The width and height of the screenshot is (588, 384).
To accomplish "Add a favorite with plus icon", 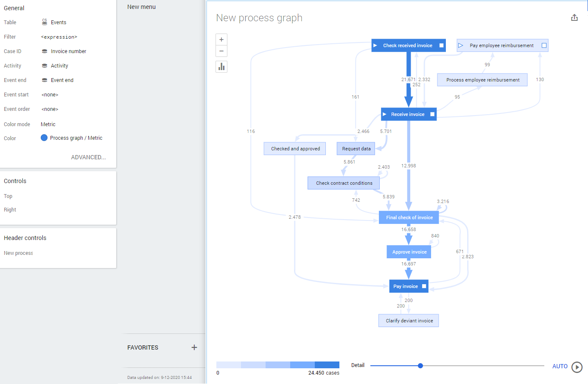I will 194,347.
